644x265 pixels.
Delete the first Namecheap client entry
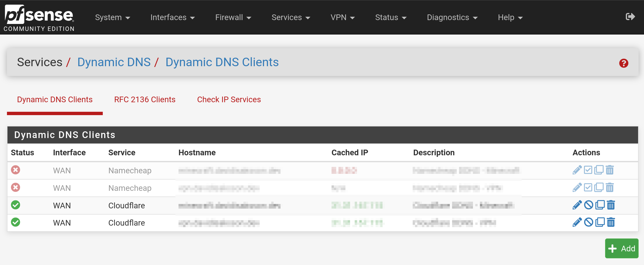point(610,170)
